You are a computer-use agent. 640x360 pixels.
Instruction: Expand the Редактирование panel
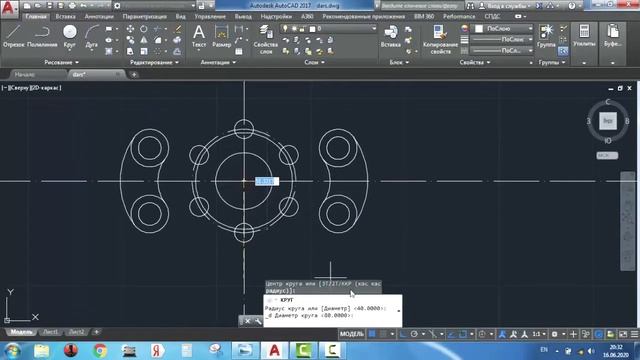154,62
